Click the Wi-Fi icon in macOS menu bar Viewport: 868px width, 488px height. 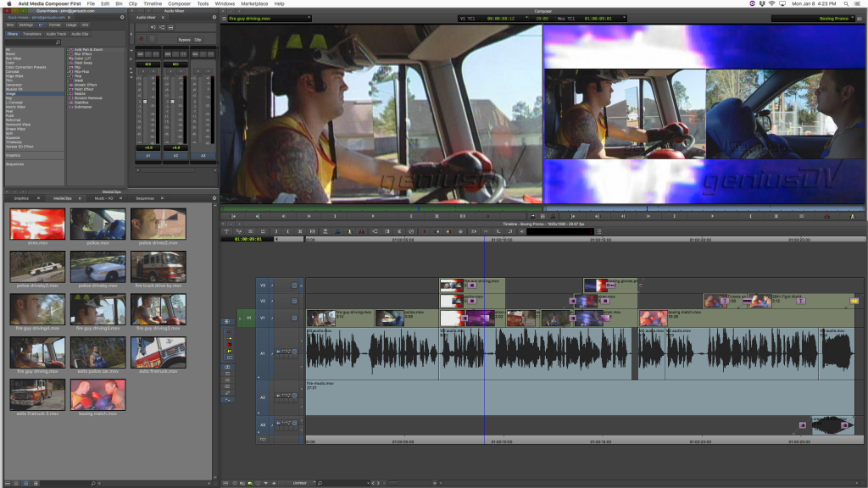click(771, 3)
